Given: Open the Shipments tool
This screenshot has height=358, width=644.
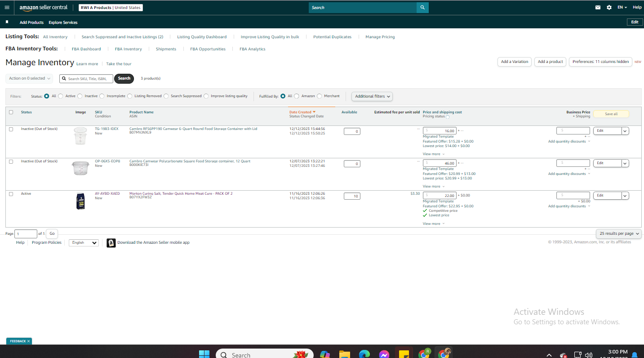Looking at the screenshot, I should [166, 49].
